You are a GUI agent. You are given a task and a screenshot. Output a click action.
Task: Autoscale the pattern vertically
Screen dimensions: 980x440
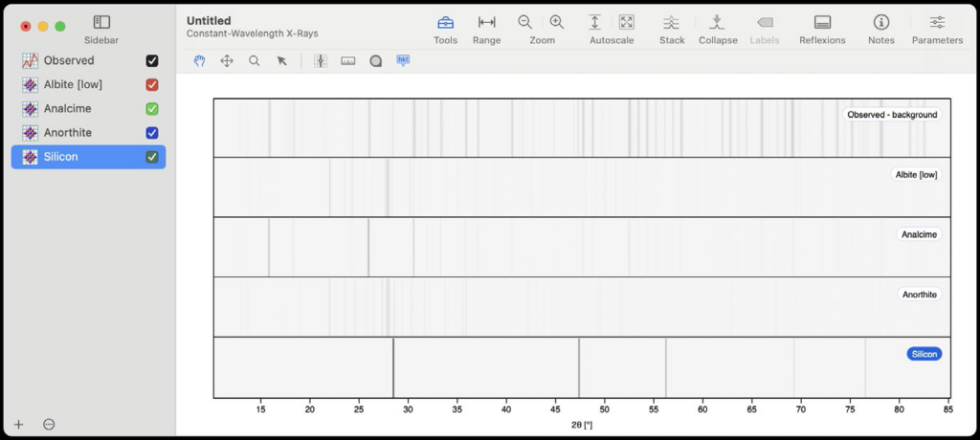(x=595, y=22)
